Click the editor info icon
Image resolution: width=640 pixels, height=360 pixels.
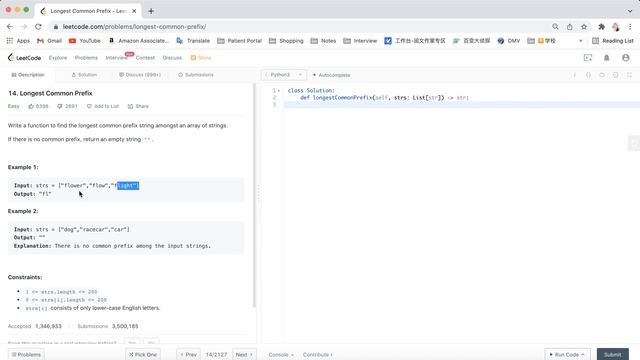point(575,75)
